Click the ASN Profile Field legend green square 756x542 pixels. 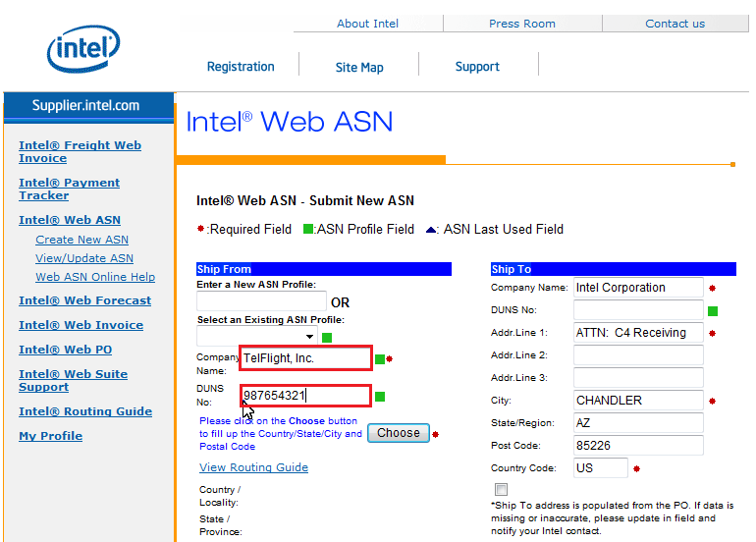[x=307, y=229]
